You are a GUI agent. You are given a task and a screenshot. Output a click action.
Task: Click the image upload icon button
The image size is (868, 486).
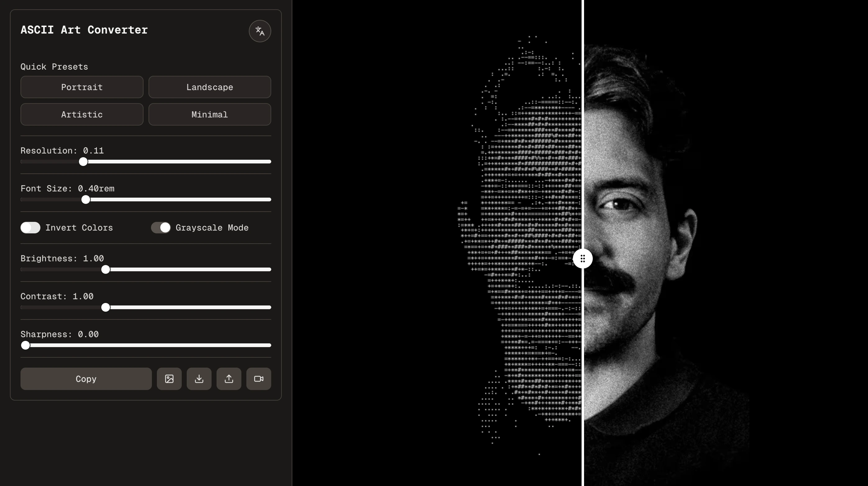[169, 379]
